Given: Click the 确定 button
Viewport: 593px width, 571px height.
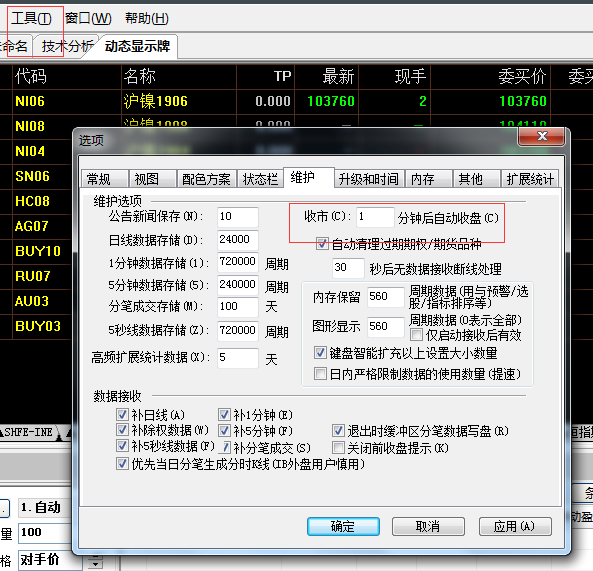Looking at the screenshot, I should click(343, 526).
